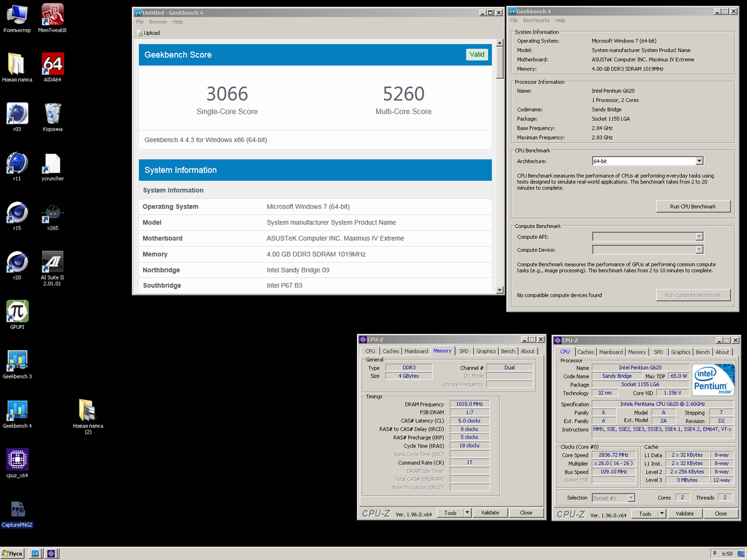Open File menu in Geekbench 4 settings window
This screenshot has width=747, height=560.
[514, 21]
